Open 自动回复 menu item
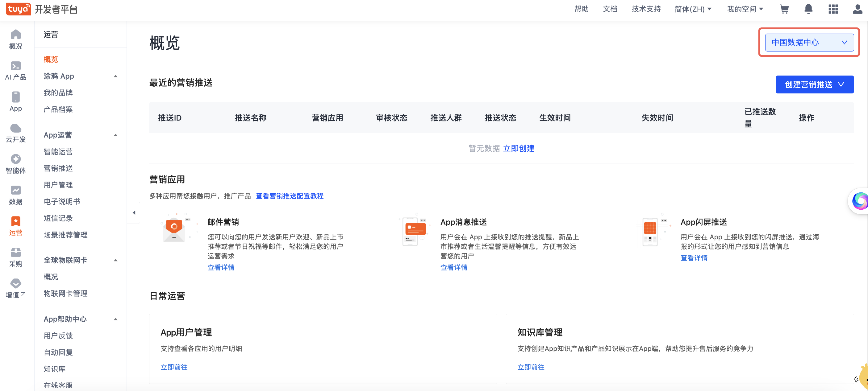 point(58,352)
